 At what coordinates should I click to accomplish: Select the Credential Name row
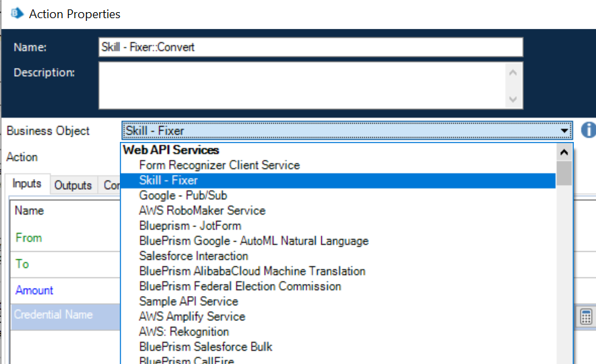point(65,316)
